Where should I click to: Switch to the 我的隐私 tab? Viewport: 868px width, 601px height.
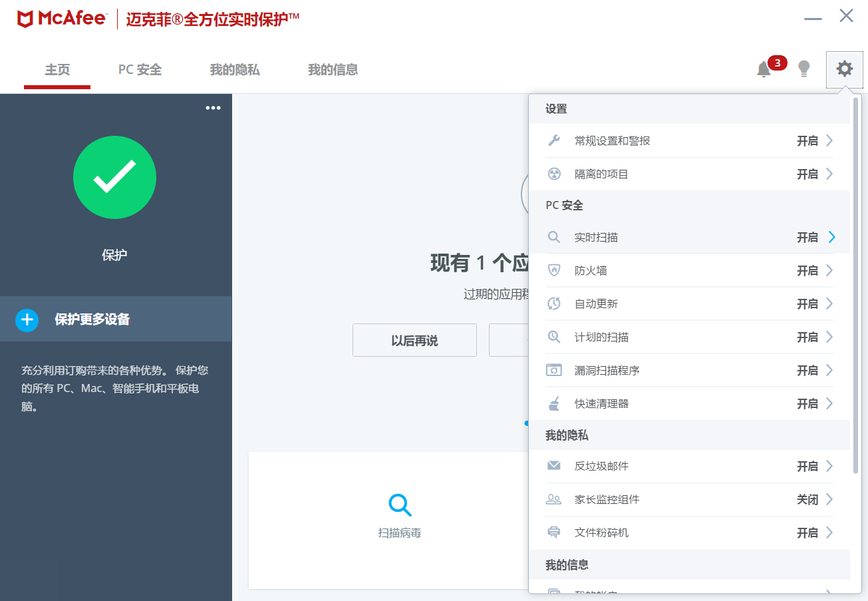(x=235, y=69)
